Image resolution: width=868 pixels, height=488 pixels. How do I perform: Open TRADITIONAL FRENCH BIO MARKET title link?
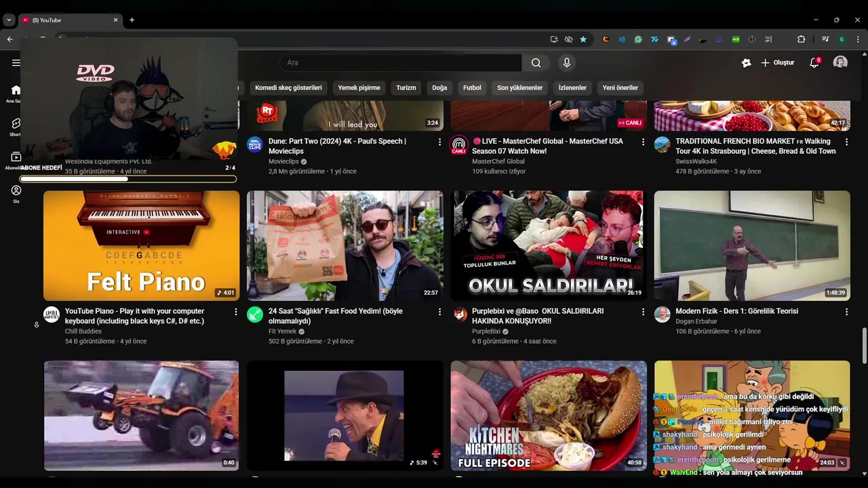point(755,146)
